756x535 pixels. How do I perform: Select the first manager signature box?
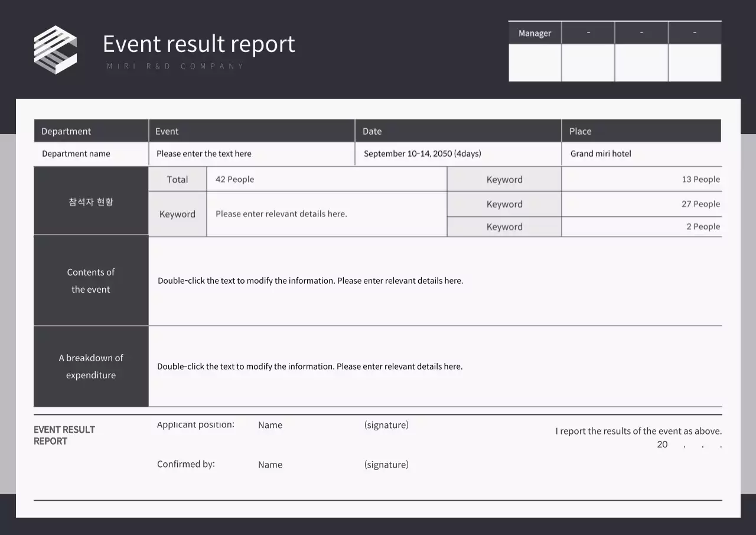tap(535, 63)
